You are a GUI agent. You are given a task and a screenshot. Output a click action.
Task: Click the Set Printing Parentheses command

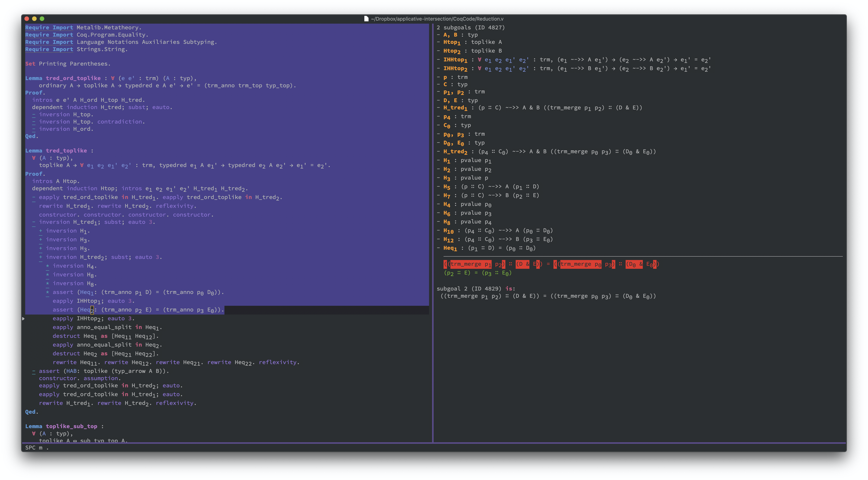tap(67, 64)
